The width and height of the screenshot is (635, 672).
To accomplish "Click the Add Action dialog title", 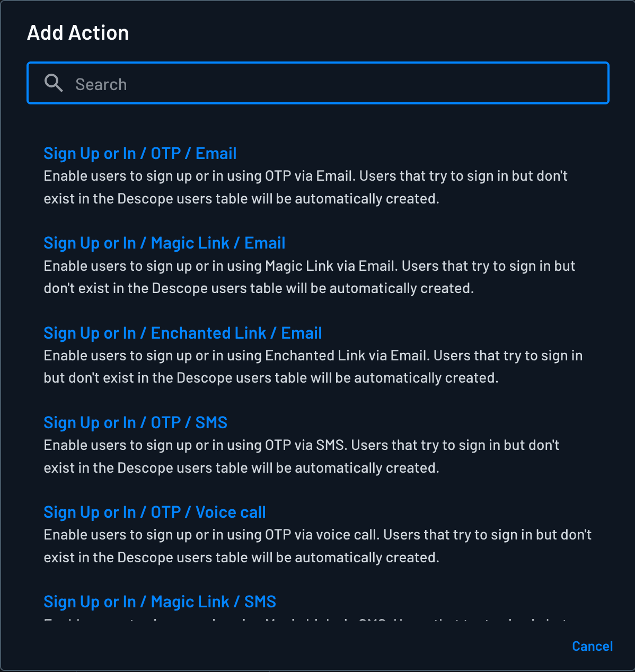I will coord(78,32).
